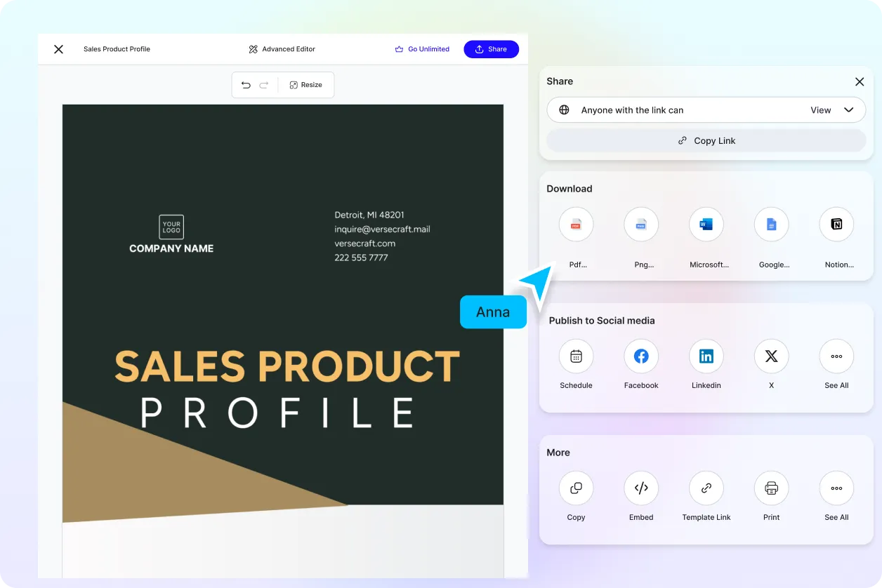Export the design to Notion
This screenshot has height=588, width=882.
tap(836, 225)
